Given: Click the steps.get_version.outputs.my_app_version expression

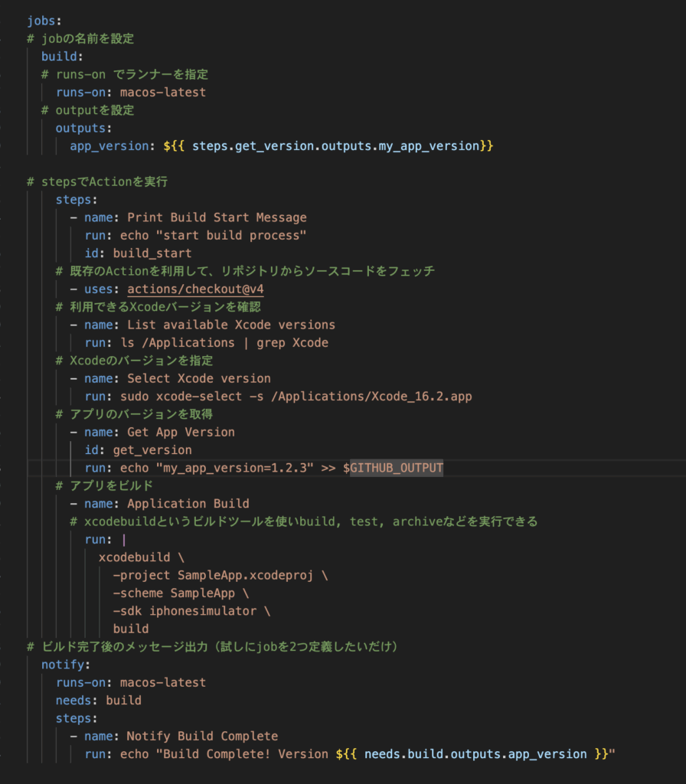Looking at the screenshot, I should pyautogui.click(x=336, y=145).
